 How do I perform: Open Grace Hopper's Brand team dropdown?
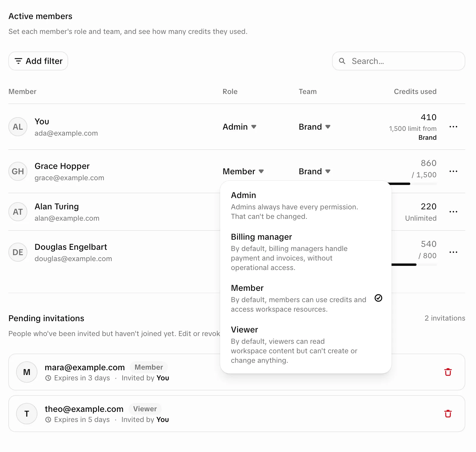(314, 171)
